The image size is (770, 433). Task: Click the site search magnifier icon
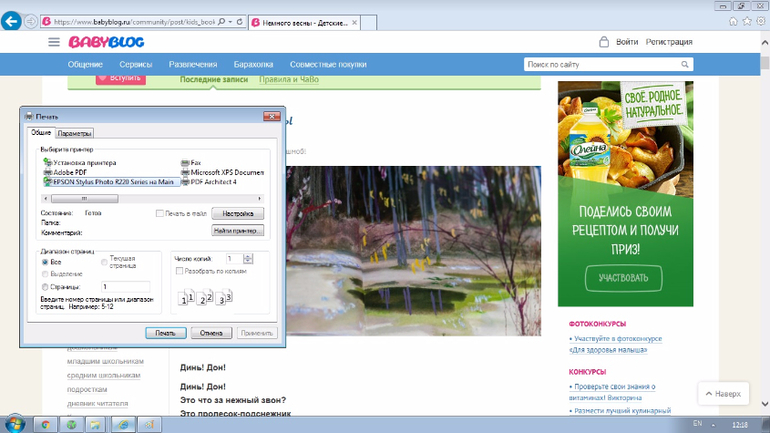(686, 65)
